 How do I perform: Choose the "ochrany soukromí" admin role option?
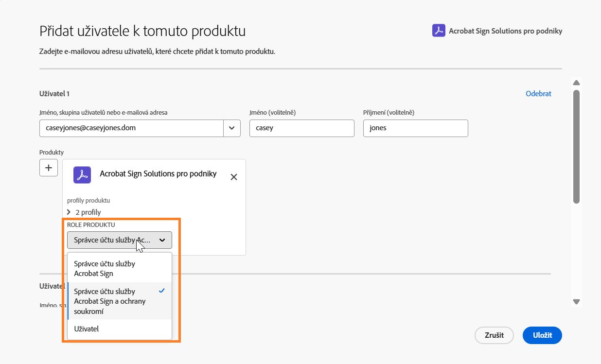click(109, 301)
